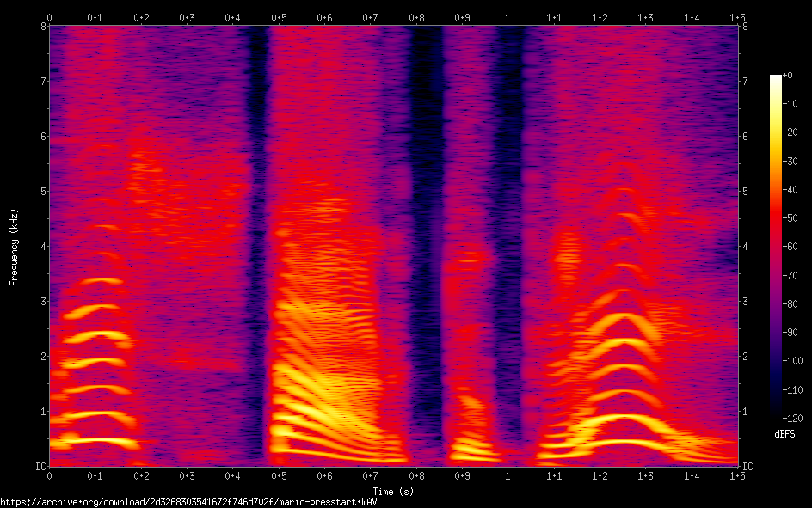
Task: Click the archive.org download URL at bottom
Action: click(x=188, y=501)
